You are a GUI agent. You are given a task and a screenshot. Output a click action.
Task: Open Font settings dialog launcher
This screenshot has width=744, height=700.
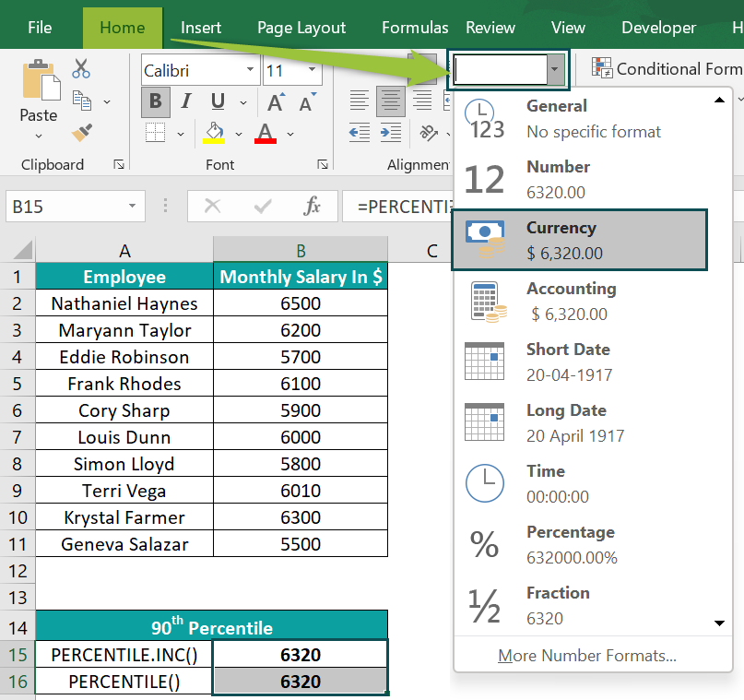pyautogui.click(x=323, y=164)
